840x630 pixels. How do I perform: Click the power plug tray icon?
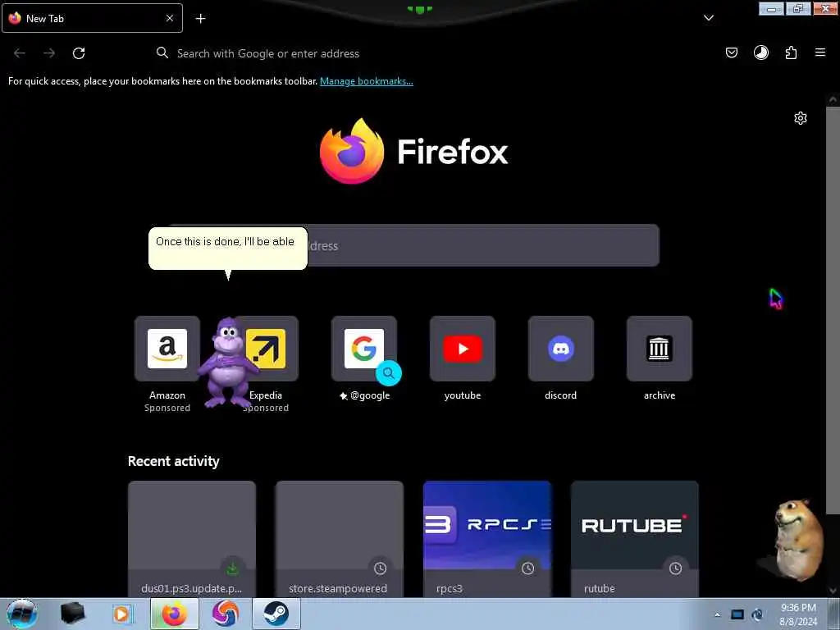757,614
